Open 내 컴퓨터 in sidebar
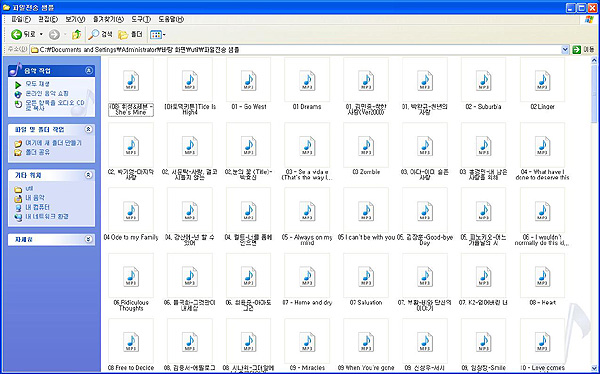The width and height of the screenshot is (600, 374). 37,207
